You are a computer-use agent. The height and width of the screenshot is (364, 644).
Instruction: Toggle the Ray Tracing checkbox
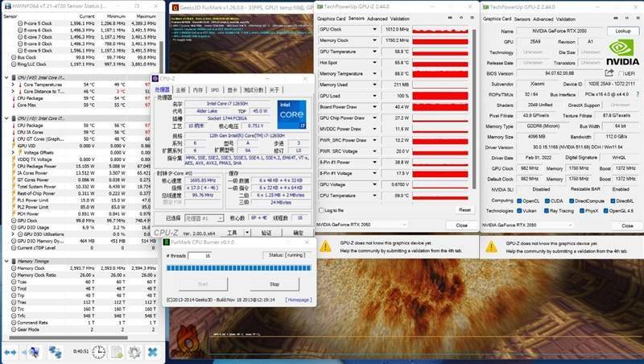tap(547, 211)
